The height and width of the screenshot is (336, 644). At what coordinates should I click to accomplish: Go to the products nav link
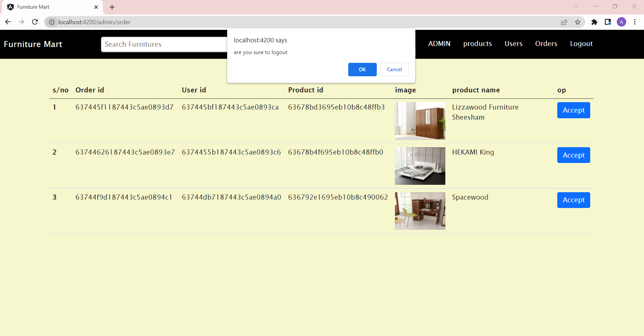click(x=477, y=44)
